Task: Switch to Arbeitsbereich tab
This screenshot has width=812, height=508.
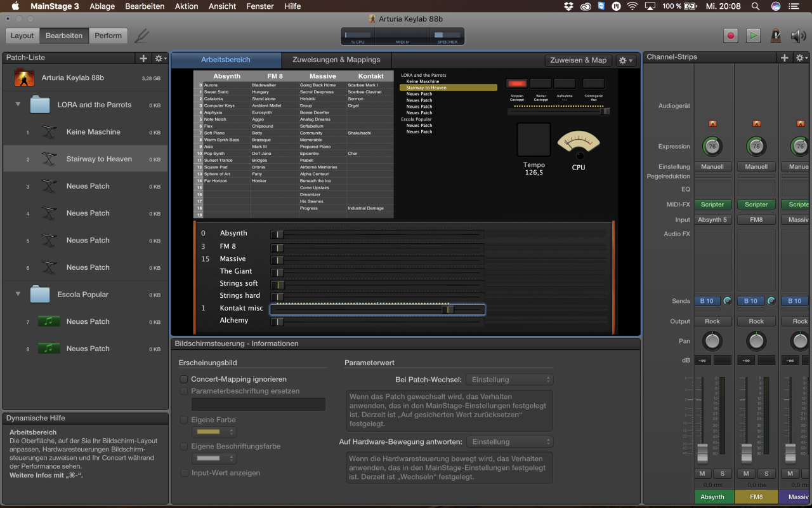Action: [226, 60]
